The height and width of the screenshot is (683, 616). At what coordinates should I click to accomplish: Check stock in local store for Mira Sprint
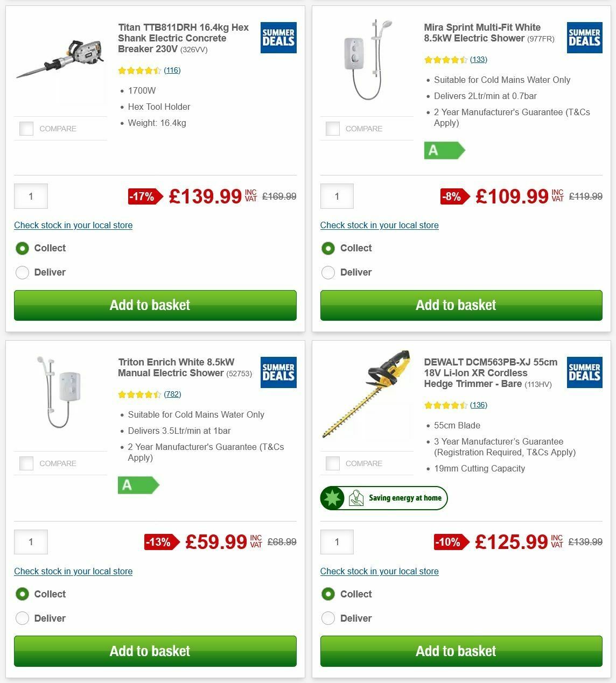(379, 225)
